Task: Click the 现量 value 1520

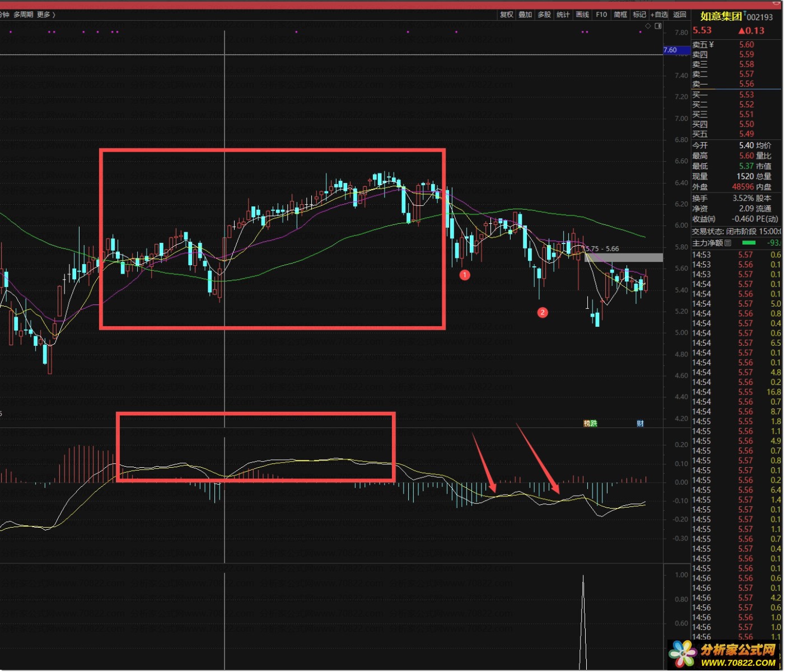Action: click(745, 176)
